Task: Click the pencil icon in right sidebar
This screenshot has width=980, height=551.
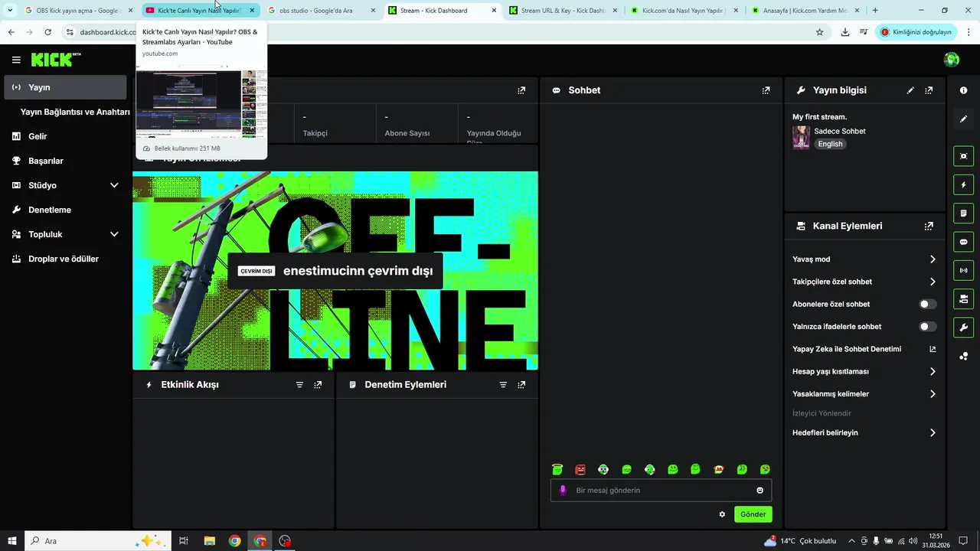Action: point(964,119)
